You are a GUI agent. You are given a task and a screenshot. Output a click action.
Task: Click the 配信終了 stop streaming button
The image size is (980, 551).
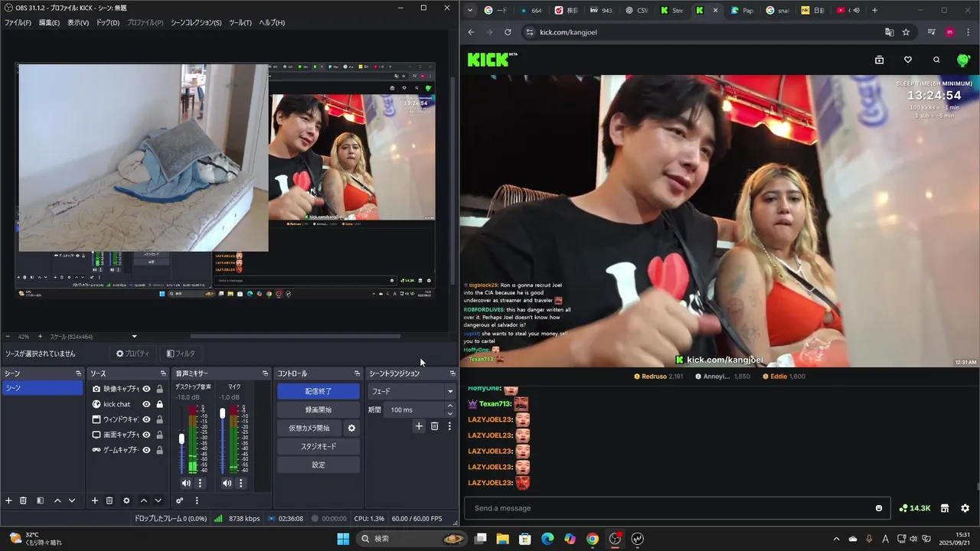pos(318,391)
